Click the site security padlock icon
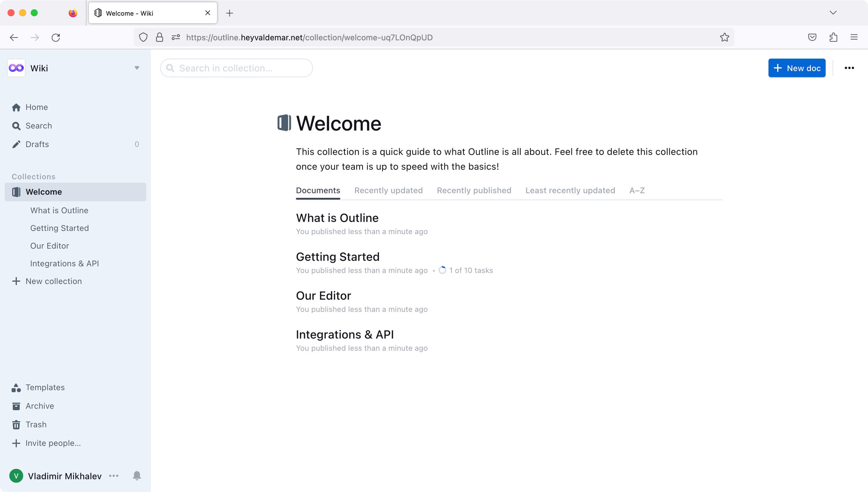 160,37
